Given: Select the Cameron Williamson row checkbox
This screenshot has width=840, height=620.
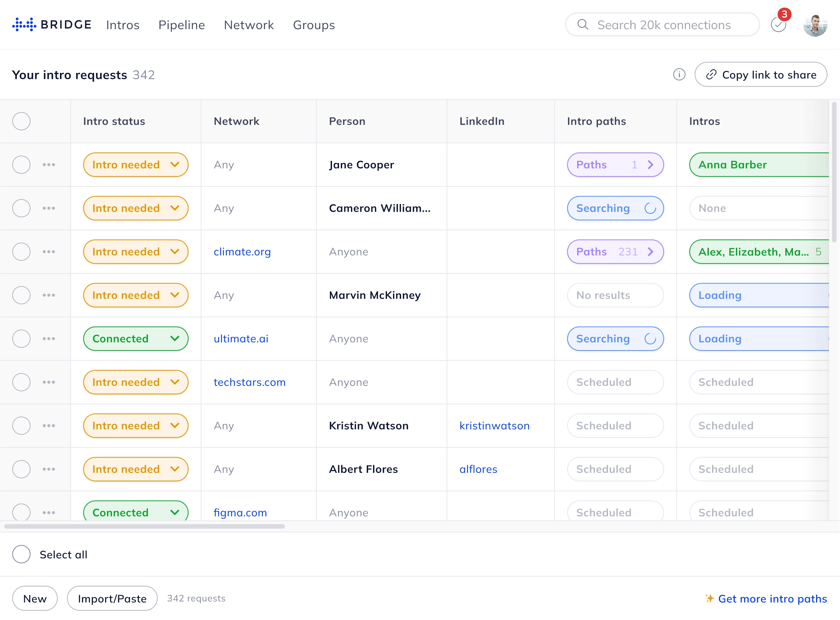Looking at the screenshot, I should (21, 208).
